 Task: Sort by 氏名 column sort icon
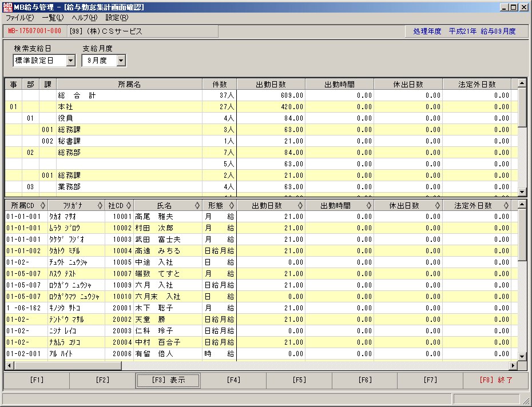[197, 206]
